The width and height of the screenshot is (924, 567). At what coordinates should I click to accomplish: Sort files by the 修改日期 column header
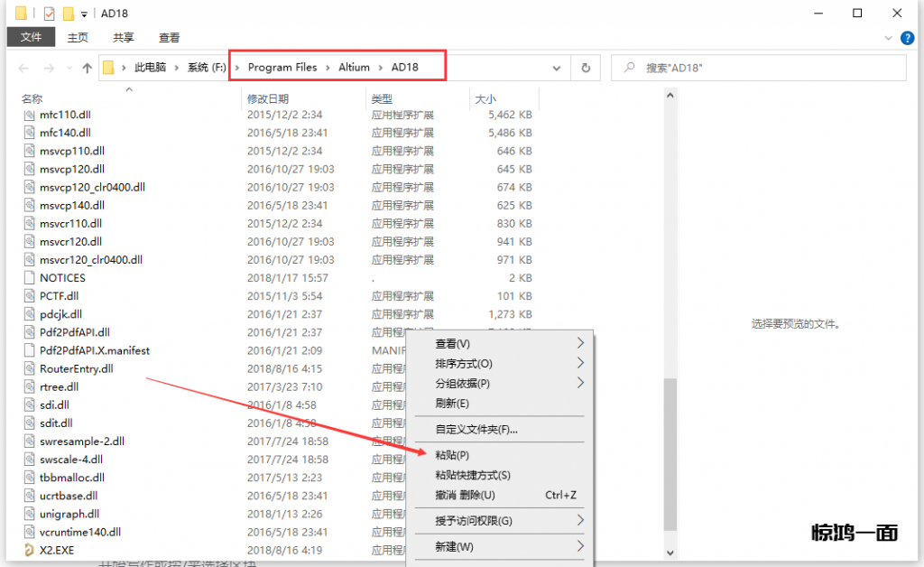coord(268,98)
